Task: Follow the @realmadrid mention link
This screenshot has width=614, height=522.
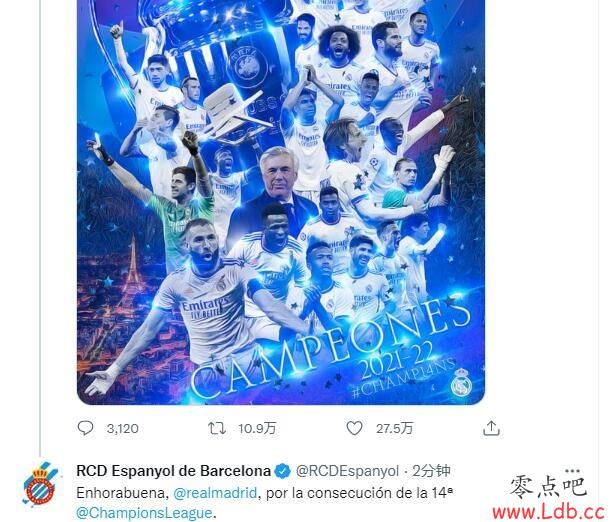Action: point(215,493)
